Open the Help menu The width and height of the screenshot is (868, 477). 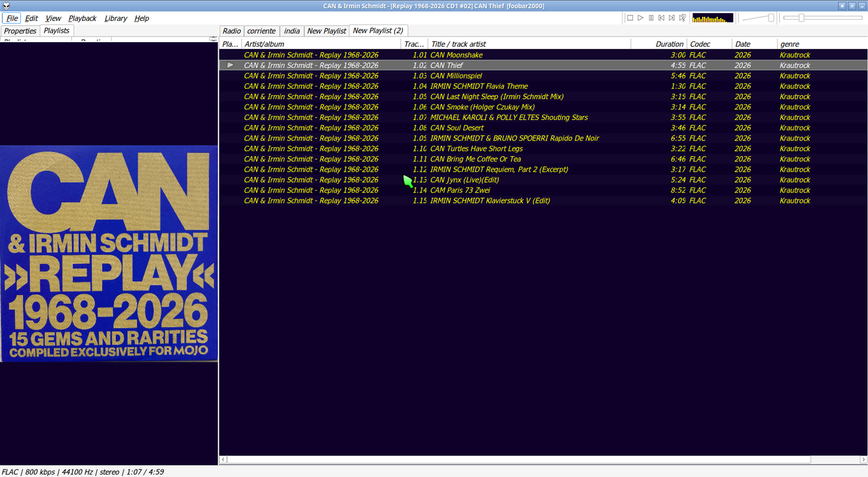tap(142, 18)
